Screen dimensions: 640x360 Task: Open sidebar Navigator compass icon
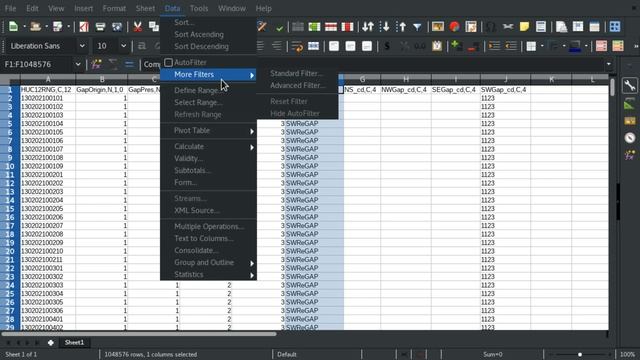(630, 138)
